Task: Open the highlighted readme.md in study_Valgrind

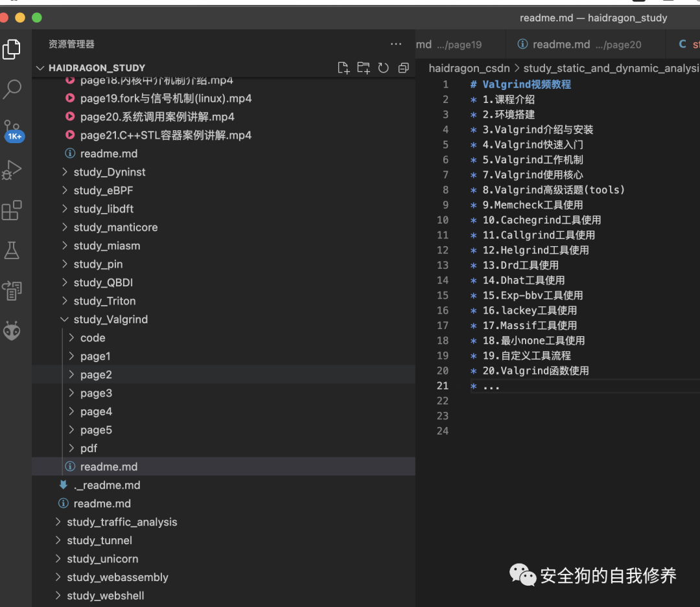Action: coord(224,466)
